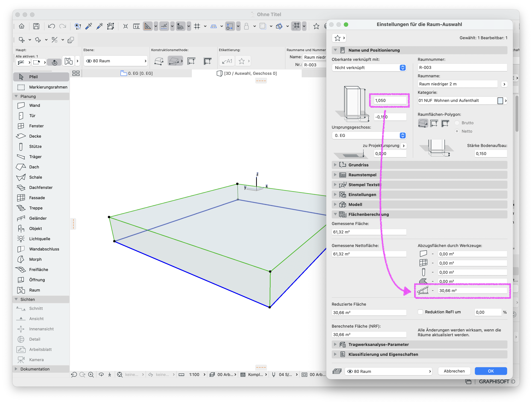
Task: Collapse the Planung toolbox group
Action: [x=41, y=96]
